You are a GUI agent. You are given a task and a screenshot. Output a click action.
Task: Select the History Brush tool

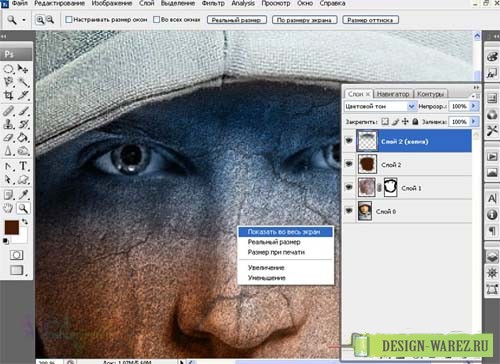tap(23, 124)
